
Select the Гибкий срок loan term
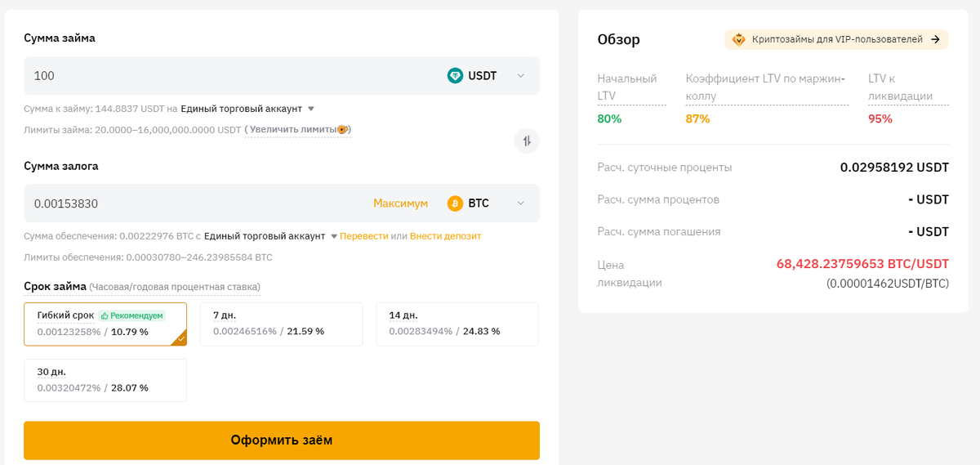(105, 324)
